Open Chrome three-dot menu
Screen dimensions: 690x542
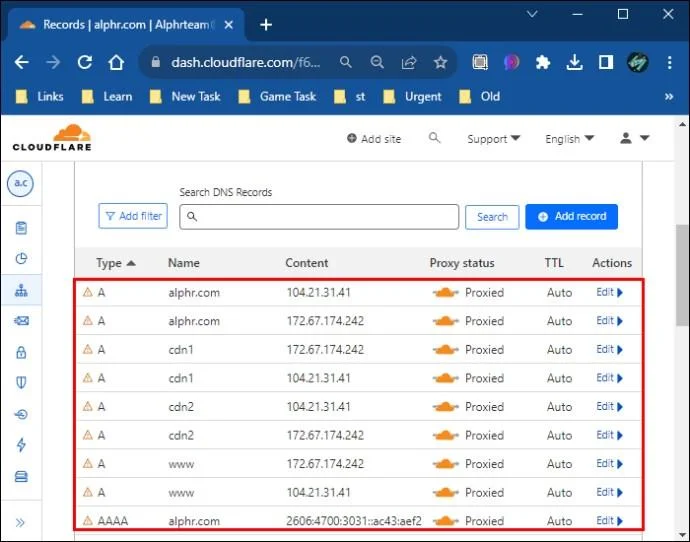[x=669, y=62]
